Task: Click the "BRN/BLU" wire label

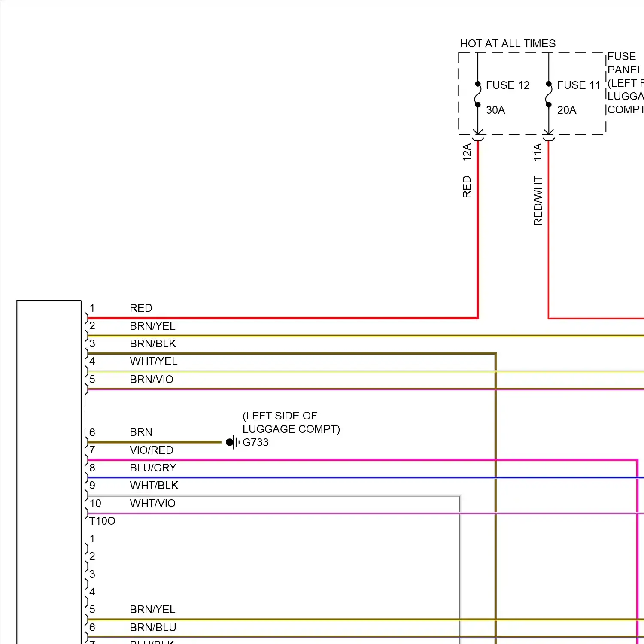Action: [x=153, y=627]
